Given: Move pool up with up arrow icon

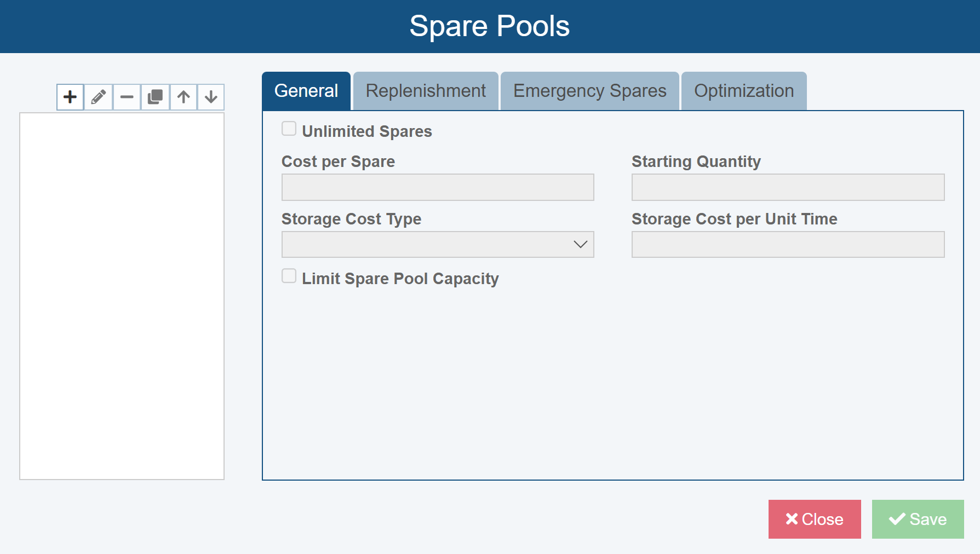Looking at the screenshot, I should pyautogui.click(x=184, y=97).
